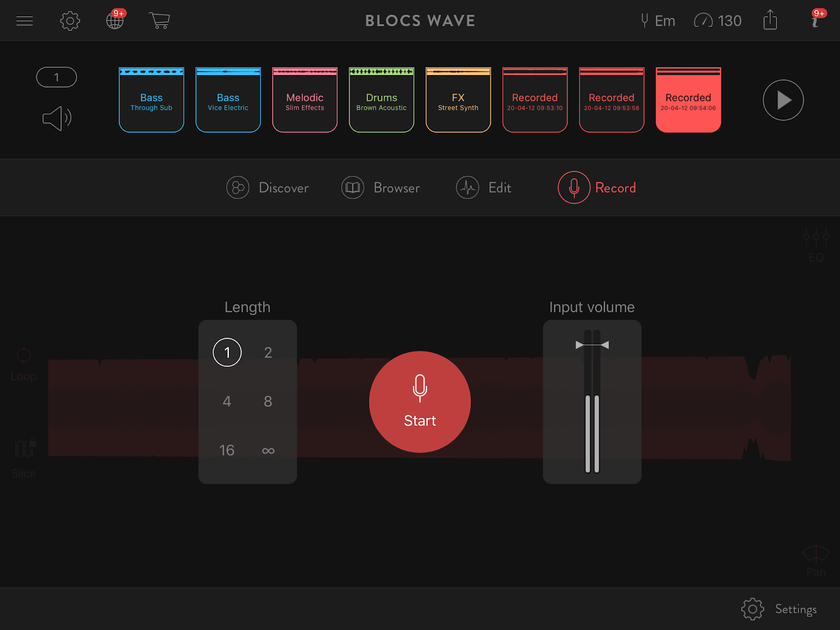Set recording length to 1 bar
840x630 pixels.
[227, 352]
